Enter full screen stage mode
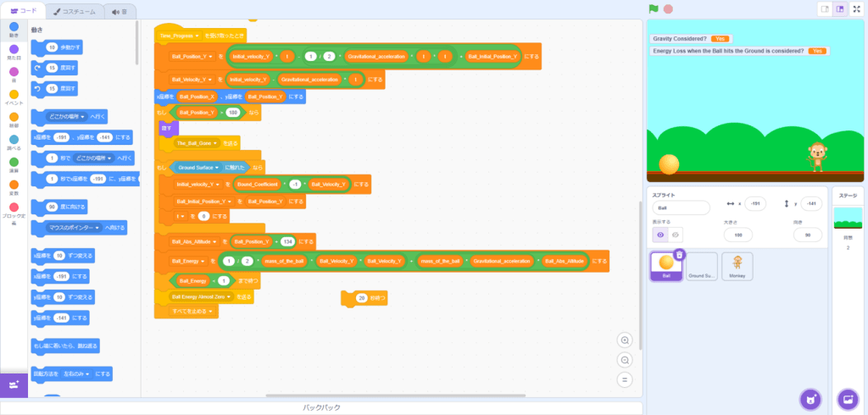Viewport: 868px width, 415px height. [x=856, y=8]
